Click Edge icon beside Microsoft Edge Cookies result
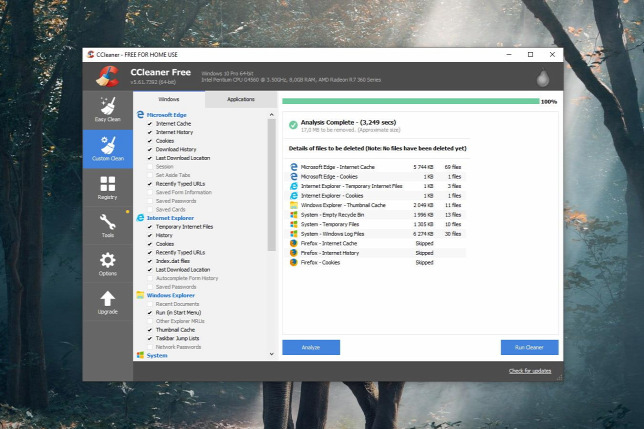The height and width of the screenshot is (429, 644). (x=294, y=177)
